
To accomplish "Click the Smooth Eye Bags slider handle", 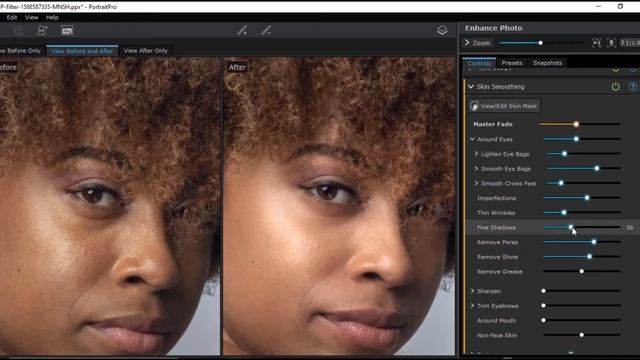I will tap(597, 168).
